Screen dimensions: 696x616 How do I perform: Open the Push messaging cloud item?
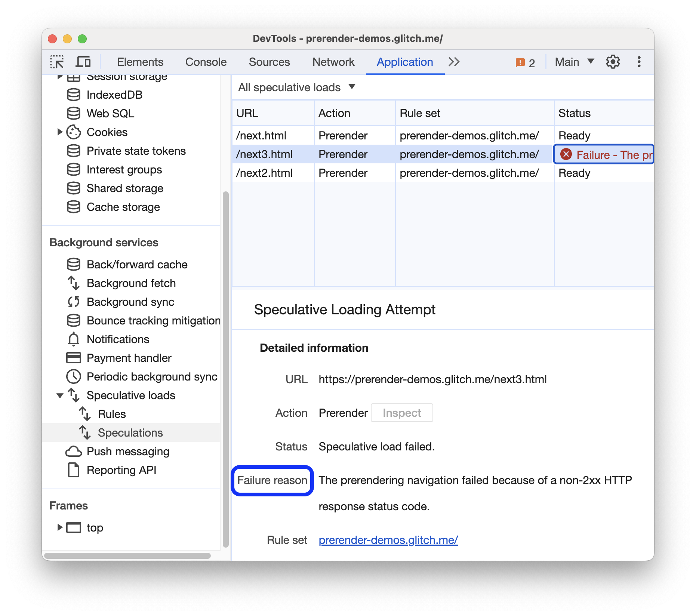[127, 451]
